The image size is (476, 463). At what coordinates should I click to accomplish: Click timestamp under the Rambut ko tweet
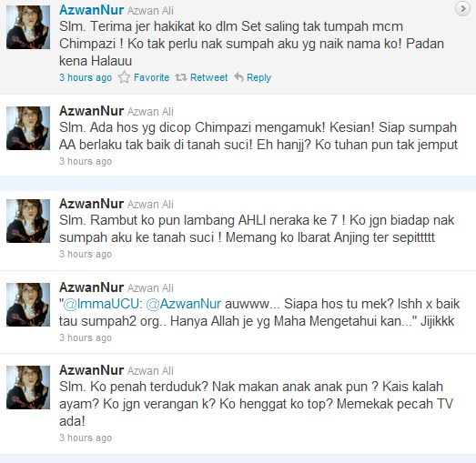(x=86, y=254)
